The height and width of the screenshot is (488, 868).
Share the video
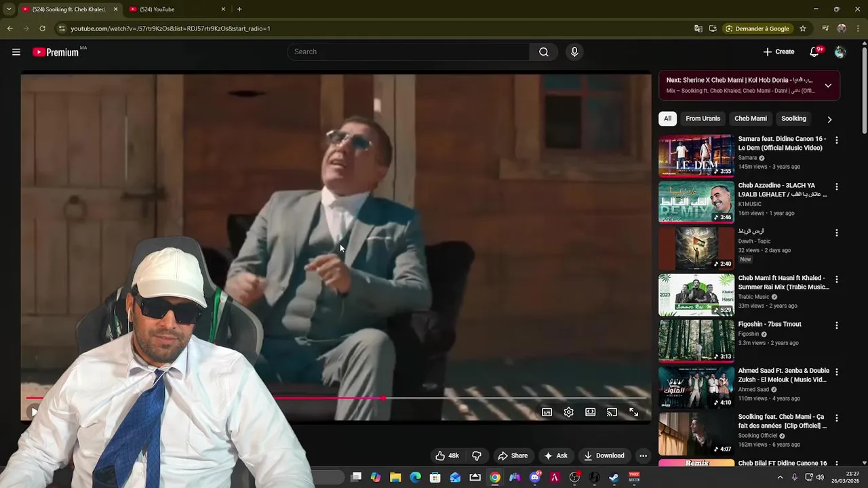coord(513,455)
